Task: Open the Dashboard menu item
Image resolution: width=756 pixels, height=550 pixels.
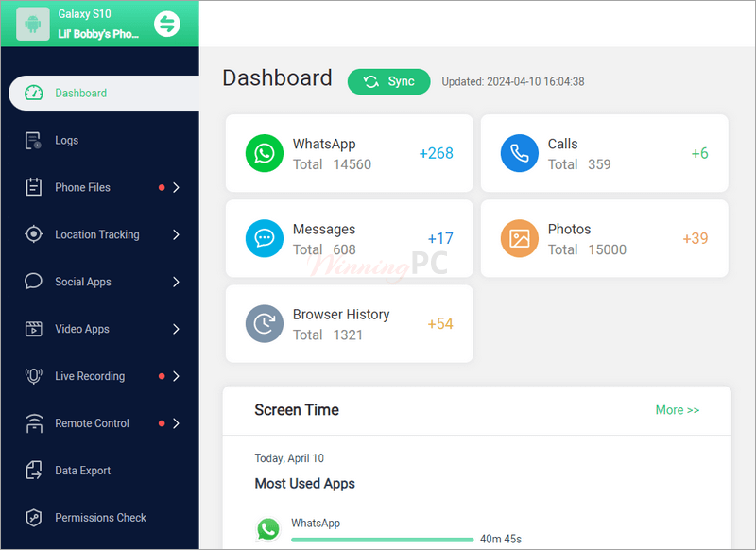Action: [104, 93]
